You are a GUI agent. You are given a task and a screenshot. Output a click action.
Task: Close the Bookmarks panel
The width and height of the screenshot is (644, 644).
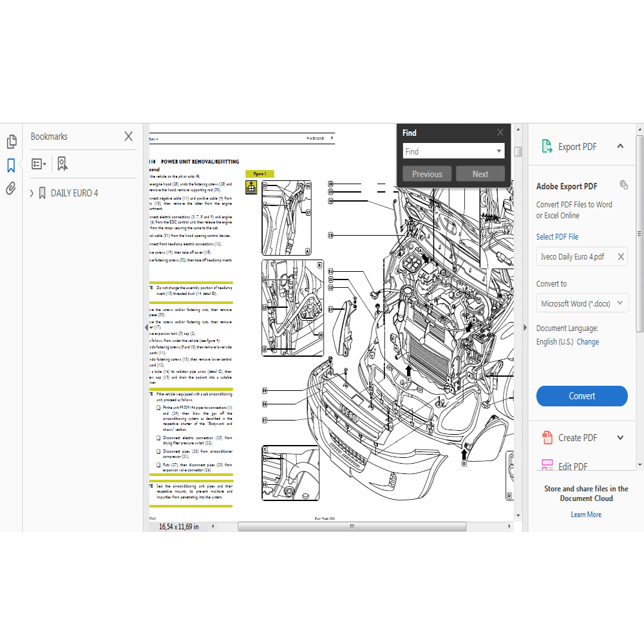(x=129, y=137)
